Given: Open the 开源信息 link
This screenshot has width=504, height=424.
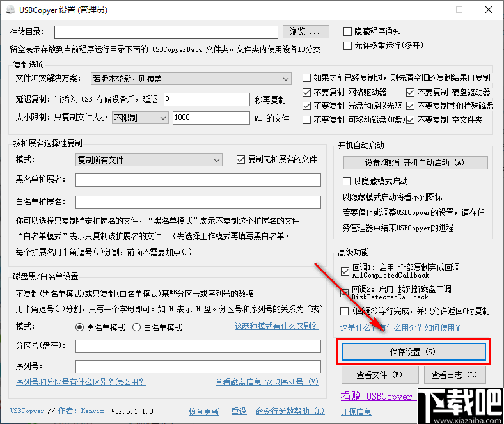Looking at the screenshot, I should pyautogui.click(x=356, y=411).
